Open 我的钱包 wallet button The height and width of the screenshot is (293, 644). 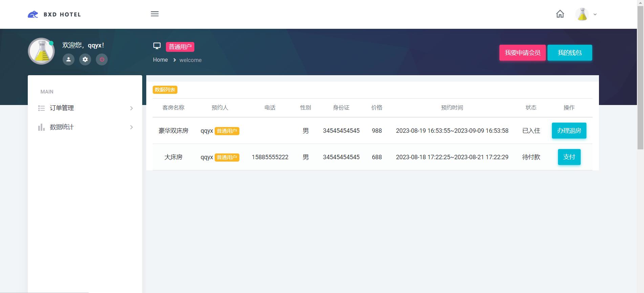tap(570, 53)
